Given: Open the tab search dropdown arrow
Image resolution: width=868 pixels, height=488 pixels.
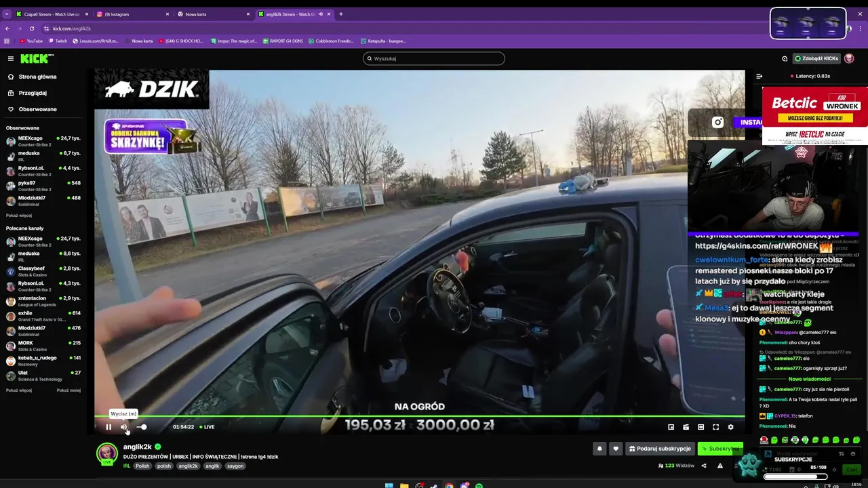Looking at the screenshot, I should [5, 14].
